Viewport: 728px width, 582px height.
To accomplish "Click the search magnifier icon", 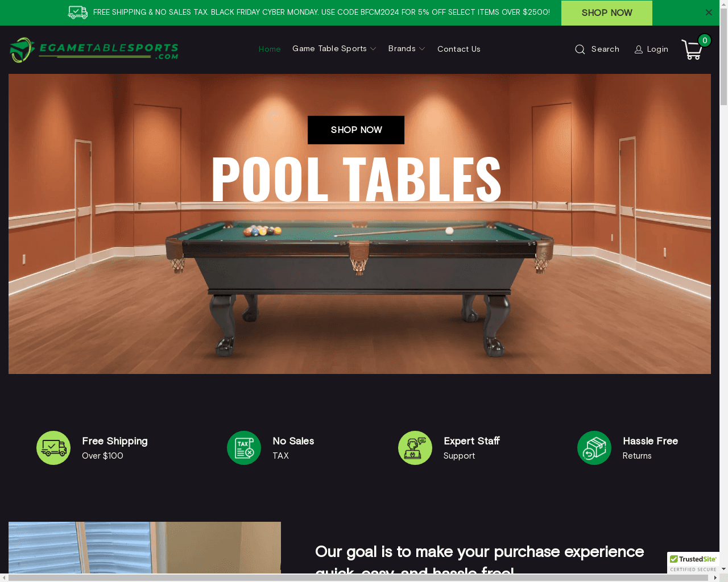I will [580, 49].
